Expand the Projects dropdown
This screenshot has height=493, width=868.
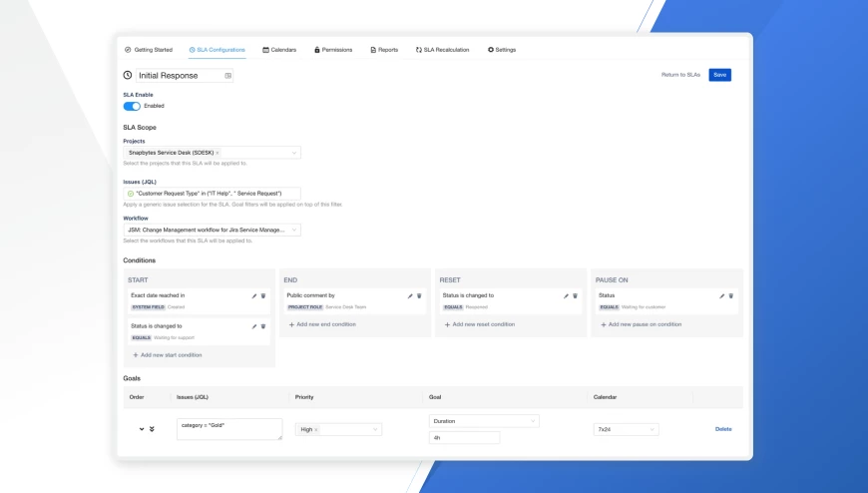(x=294, y=153)
